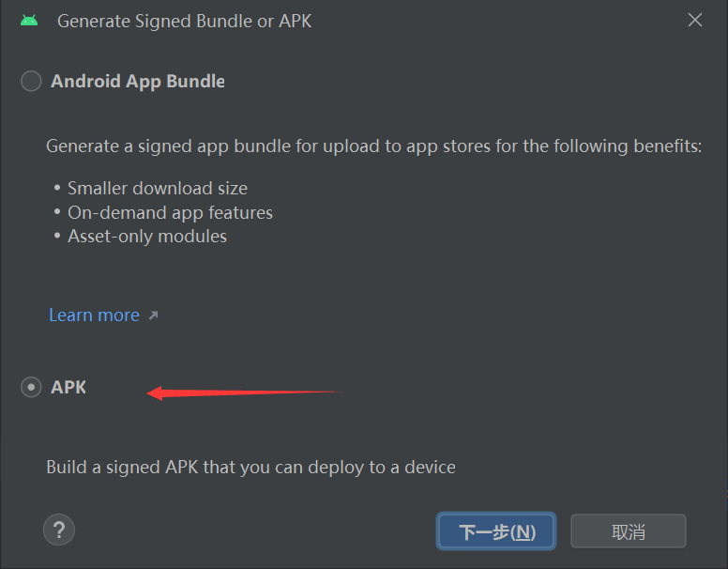Click the Generate a signed app bundle description
728x569 pixels.
[373, 146]
